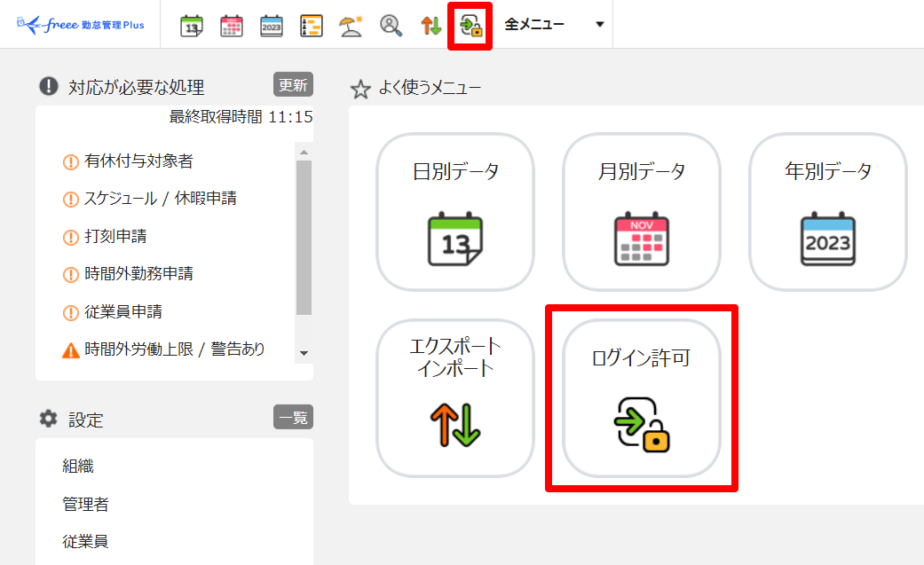This screenshot has height=565, width=924.
Task: Click the 一覧 button beside 設定
Action: (293, 417)
